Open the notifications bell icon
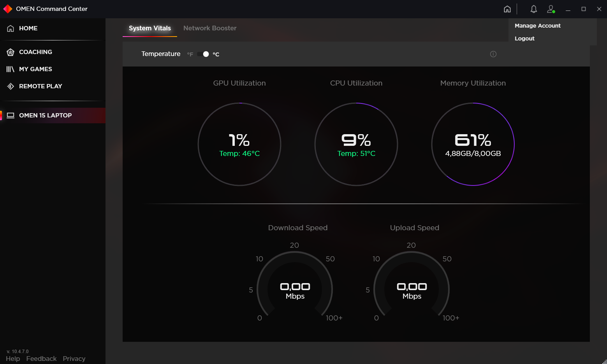Screen dimensions: 607x364 tap(533, 9)
